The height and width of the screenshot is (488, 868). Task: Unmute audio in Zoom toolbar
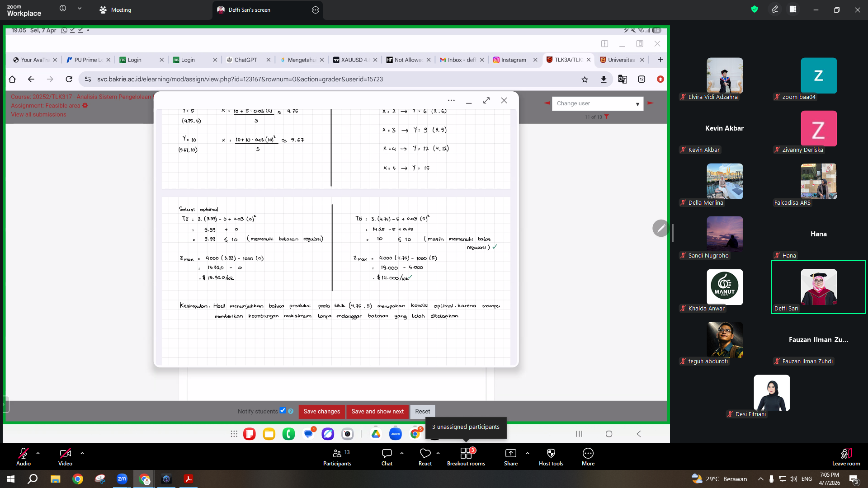point(24,456)
